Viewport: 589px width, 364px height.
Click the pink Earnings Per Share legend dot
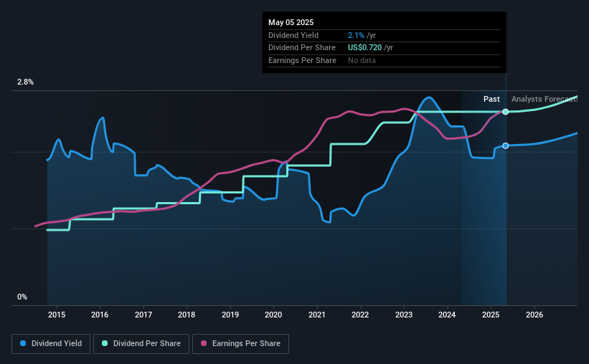click(x=204, y=343)
